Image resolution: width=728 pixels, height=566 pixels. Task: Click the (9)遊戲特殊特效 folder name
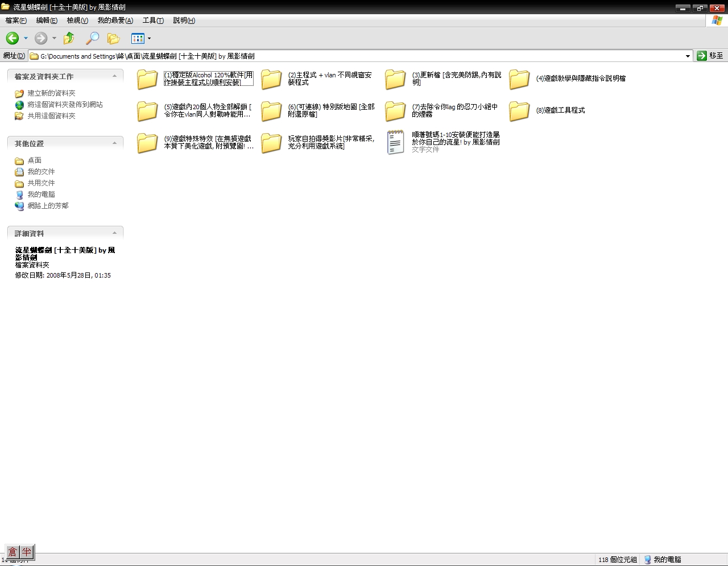tap(209, 142)
